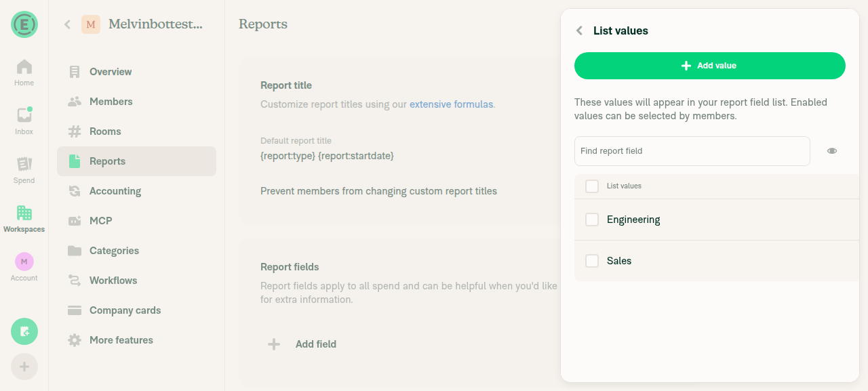Open the Workspaces building icon

click(24, 213)
